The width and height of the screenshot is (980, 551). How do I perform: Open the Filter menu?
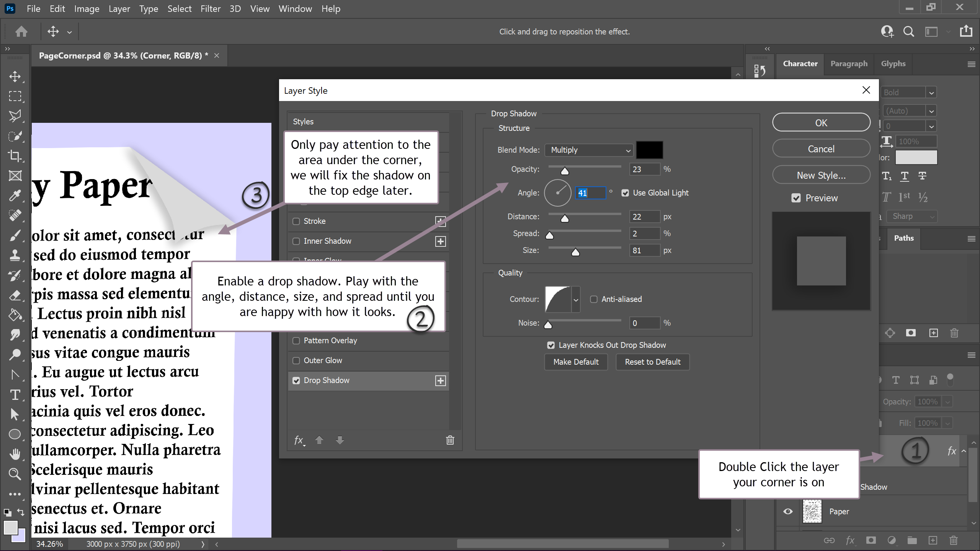coord(210,8)
